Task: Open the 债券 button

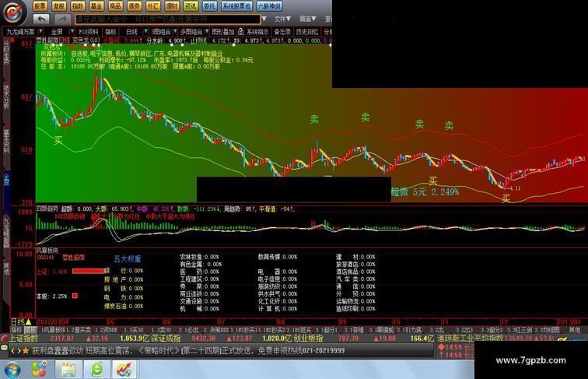Action: (134, 6)
